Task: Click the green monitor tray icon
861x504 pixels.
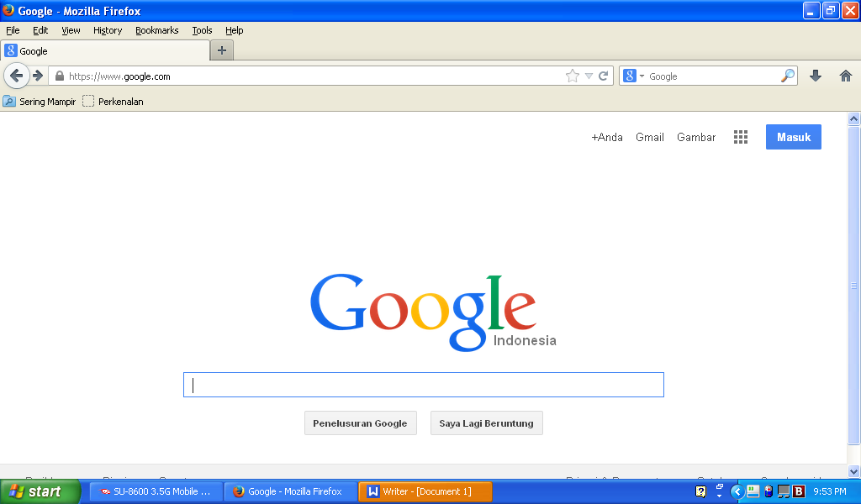Action: point(753,491)
